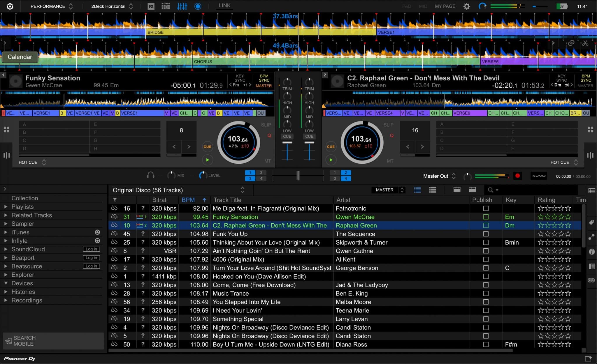Sort tracks by the BPM column header
The image size is (597, 364).
coord(188,200)
